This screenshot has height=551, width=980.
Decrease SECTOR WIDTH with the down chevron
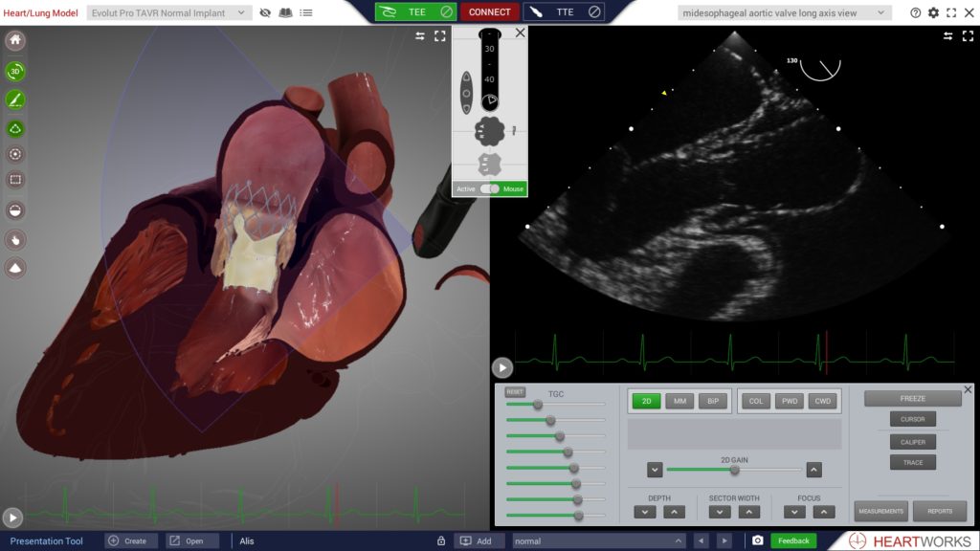(x=720, y=513)
